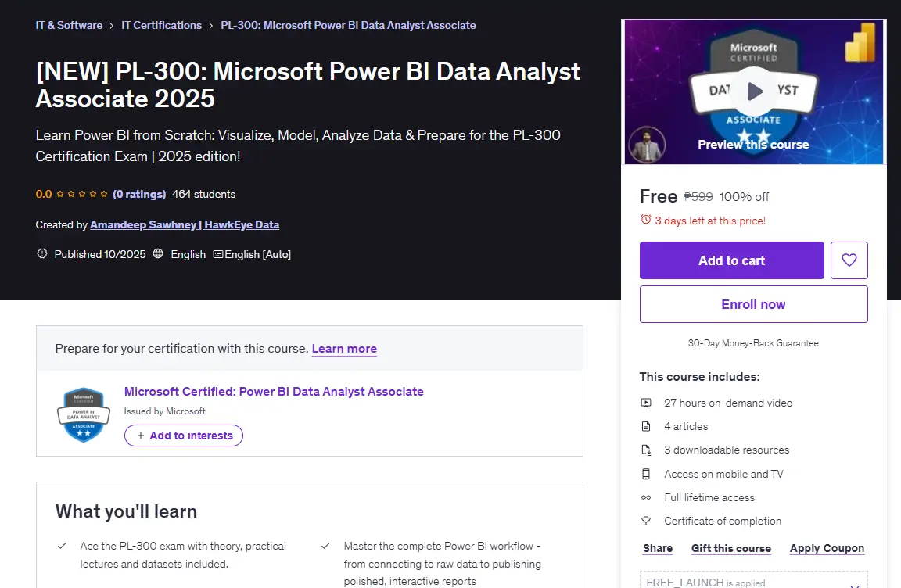
Task: Click the trophy icon beside Certificate of completion
Action: point(646,521)
